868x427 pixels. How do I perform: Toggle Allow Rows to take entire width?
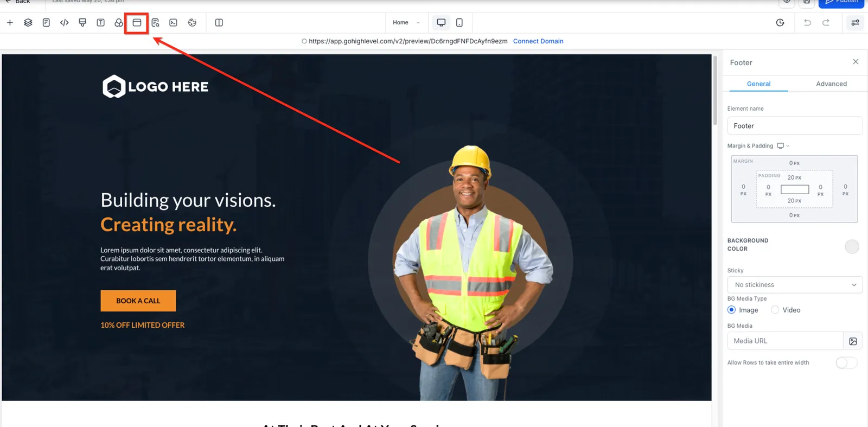(x=846, y=362)
